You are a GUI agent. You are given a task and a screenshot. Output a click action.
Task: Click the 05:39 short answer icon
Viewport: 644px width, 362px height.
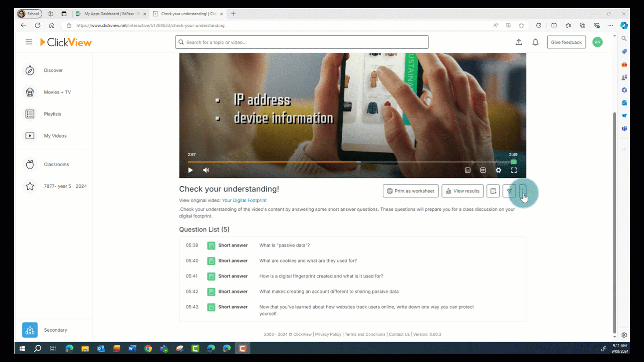[211, 246]
